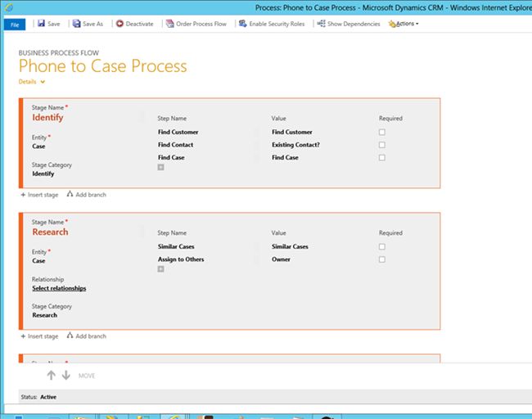Click the Order Process Flow icon
Image resolution: width=532 pixels, height=419 pixels.
[169, 24]
